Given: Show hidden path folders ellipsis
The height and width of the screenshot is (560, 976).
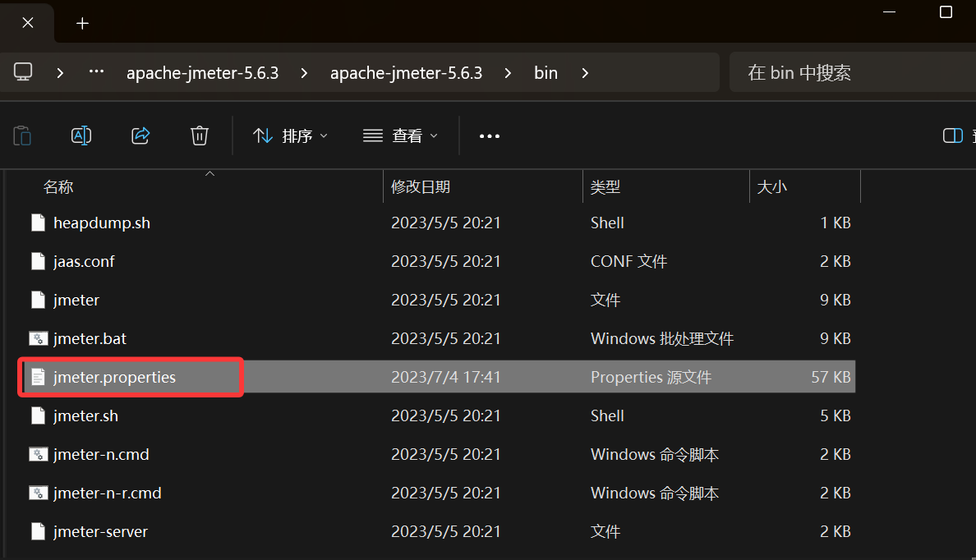Looking at the screenshot, I should (96, 71).
